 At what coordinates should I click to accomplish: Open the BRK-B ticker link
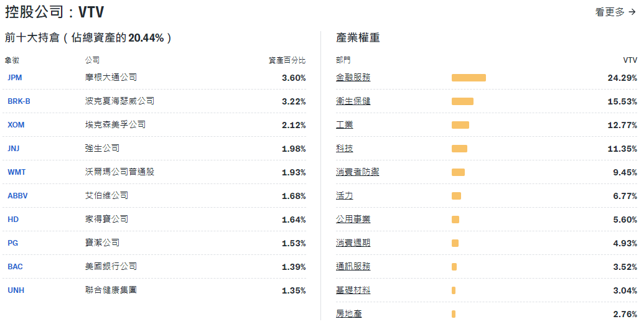pyautogui.click(x=19, y=101)
